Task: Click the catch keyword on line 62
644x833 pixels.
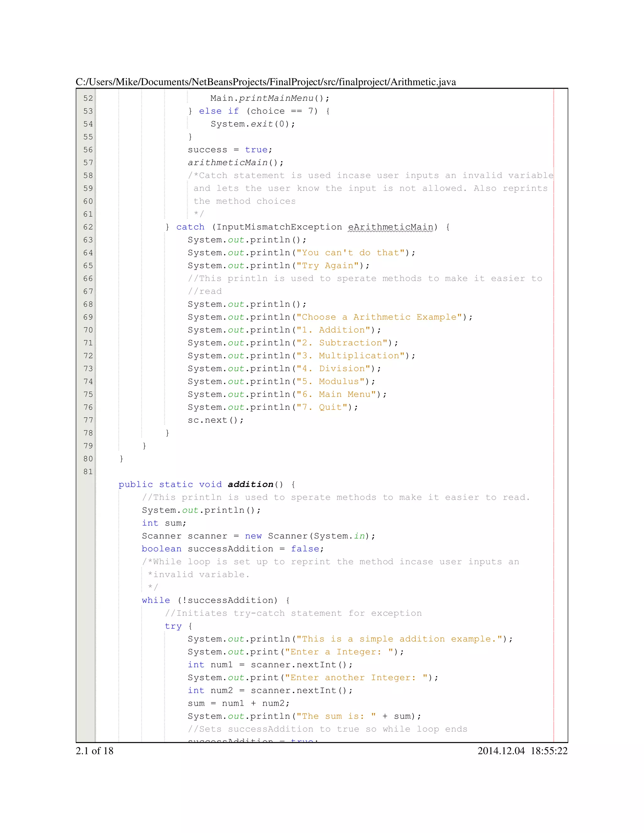Action: (190, 227)
